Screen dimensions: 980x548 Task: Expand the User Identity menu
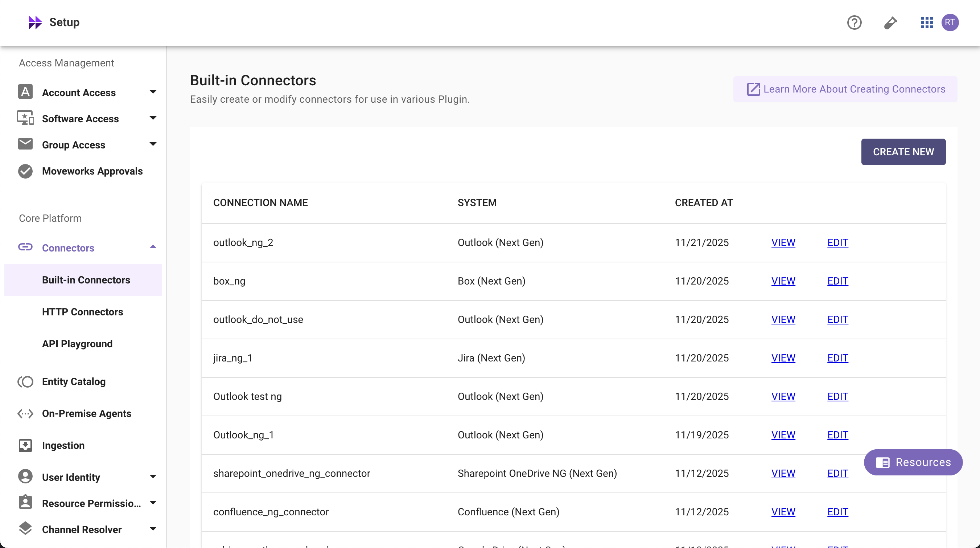[x=153, y=477]
